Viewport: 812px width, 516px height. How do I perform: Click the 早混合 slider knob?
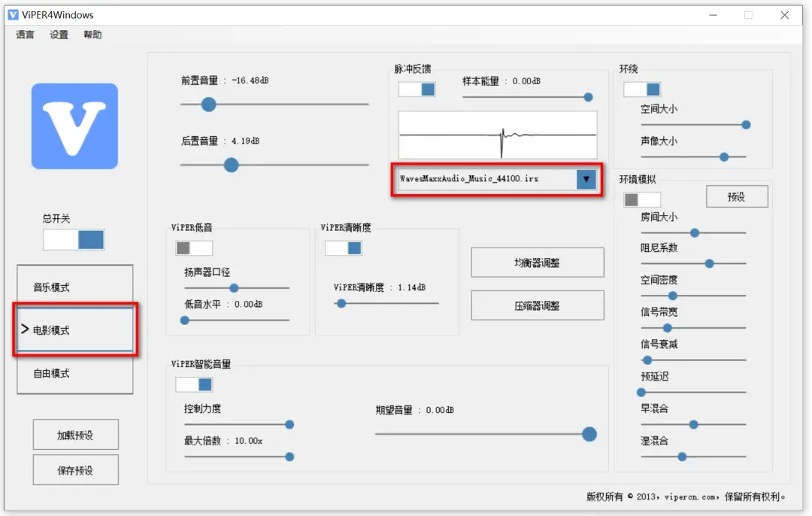[x=693, y=425]
